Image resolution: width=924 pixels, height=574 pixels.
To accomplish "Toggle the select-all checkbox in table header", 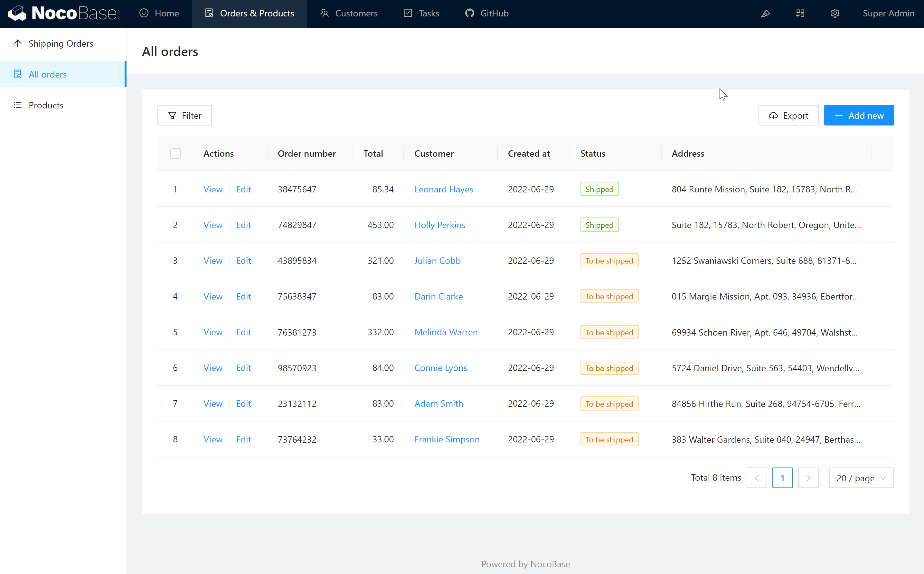I will 175,153.
